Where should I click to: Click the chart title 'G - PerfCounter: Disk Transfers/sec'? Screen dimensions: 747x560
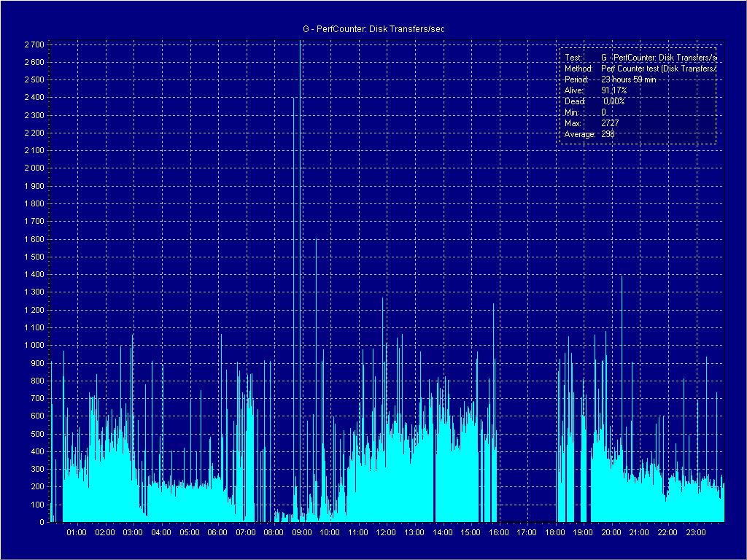(373, 28)
